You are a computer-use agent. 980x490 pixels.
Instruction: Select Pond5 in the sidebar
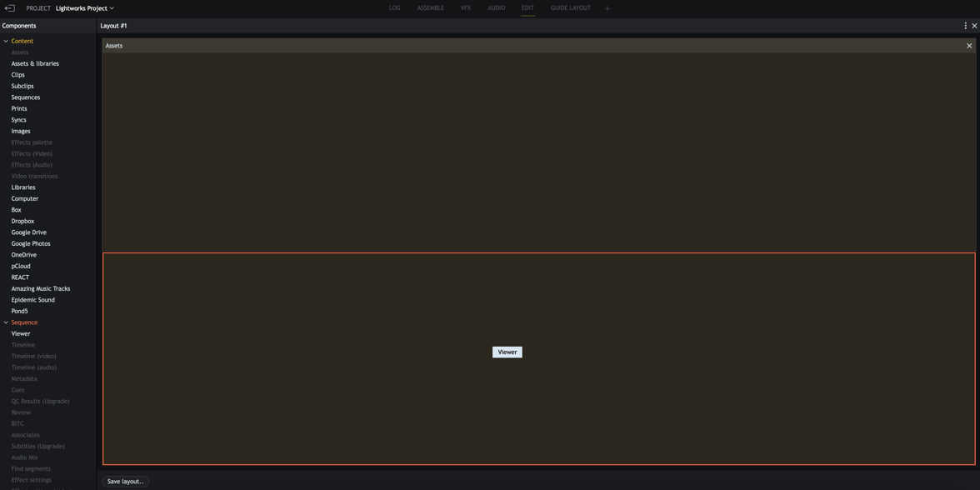[19, 311]
